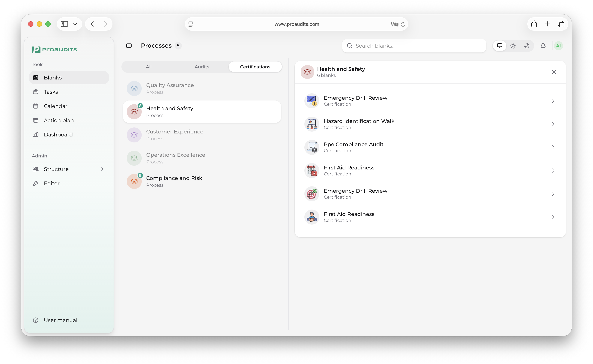
Task: Show the tab overview
Action: (561, 24)
